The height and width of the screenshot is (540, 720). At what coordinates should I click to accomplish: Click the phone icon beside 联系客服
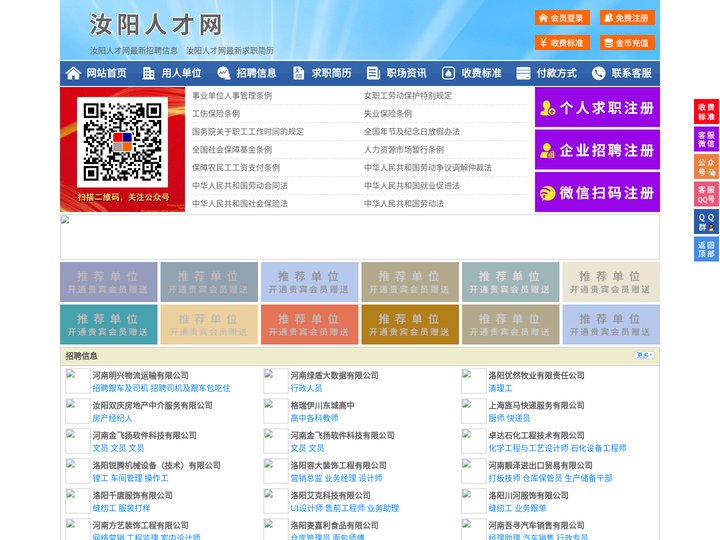click(598, 73)
